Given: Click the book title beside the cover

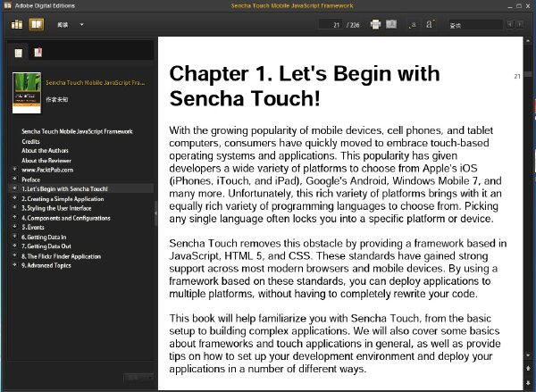Looking at the screenshot, I should tap(95, 83).
